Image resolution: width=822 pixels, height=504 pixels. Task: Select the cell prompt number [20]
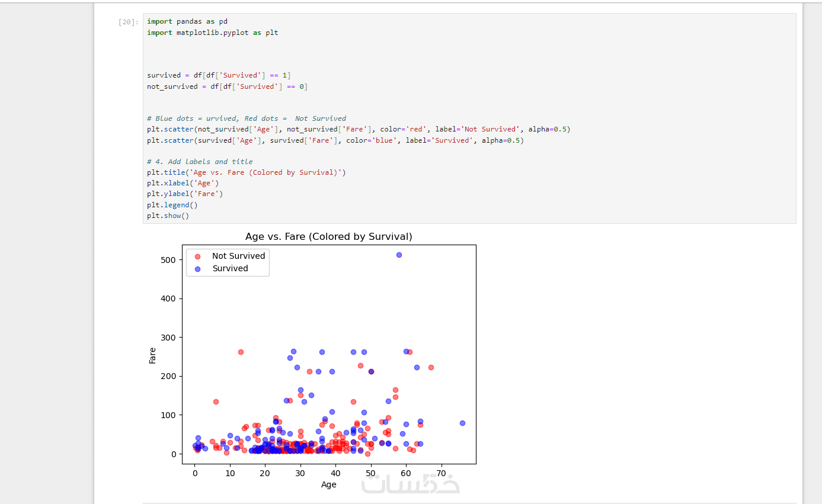tap(129, 22)
